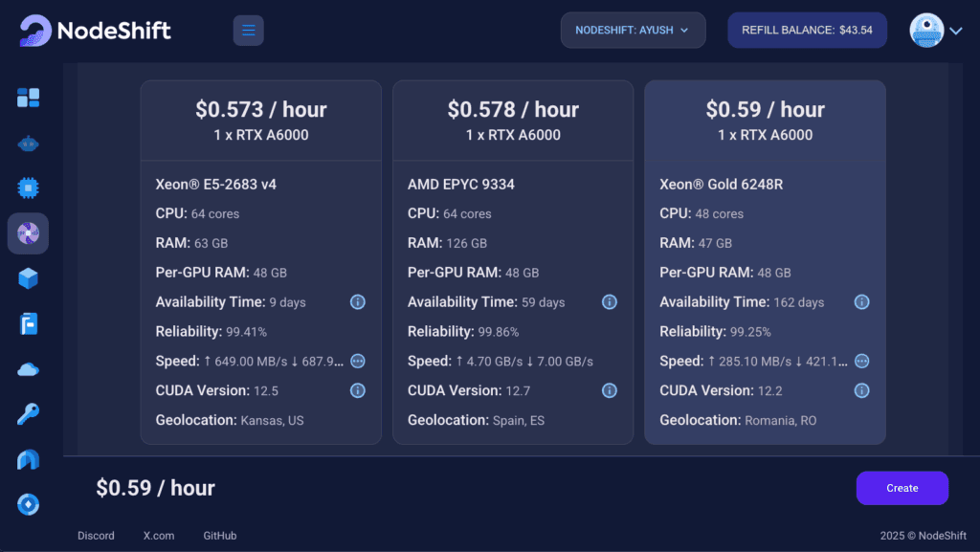This screenshot has height=552, width=980.
Task: Open the CPU chip icon in sidebar
Action: (28, 188)
